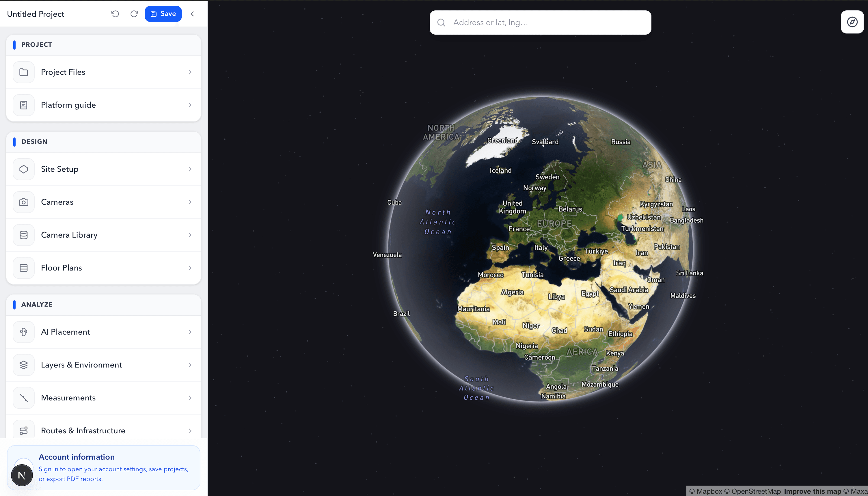The height and width of the screenshot is (496, 868).
Task: Click the Measurements ruler icon
Action: 23,398
